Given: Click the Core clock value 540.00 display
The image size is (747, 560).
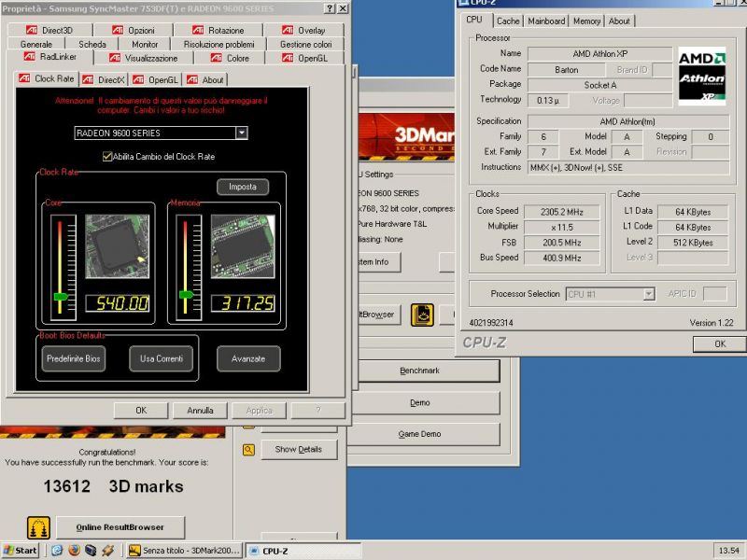Looking at the screenshot, I should coord(118,303).
